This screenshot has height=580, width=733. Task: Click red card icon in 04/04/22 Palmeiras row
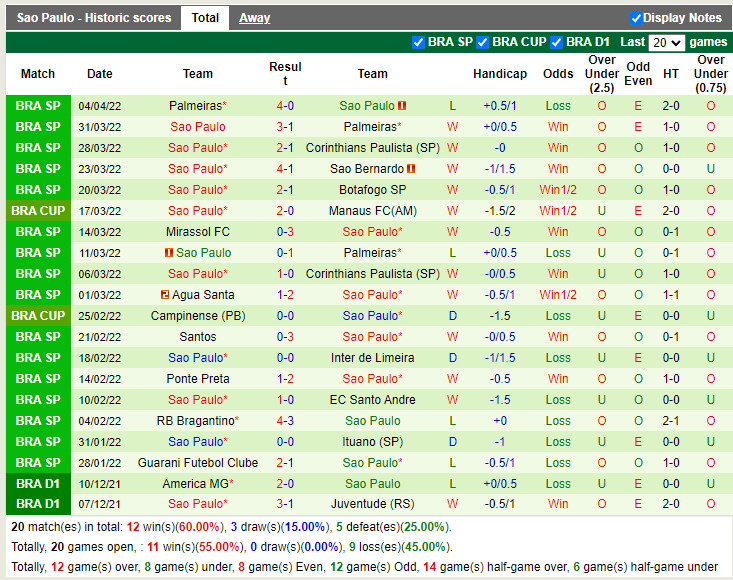[401, 106]
